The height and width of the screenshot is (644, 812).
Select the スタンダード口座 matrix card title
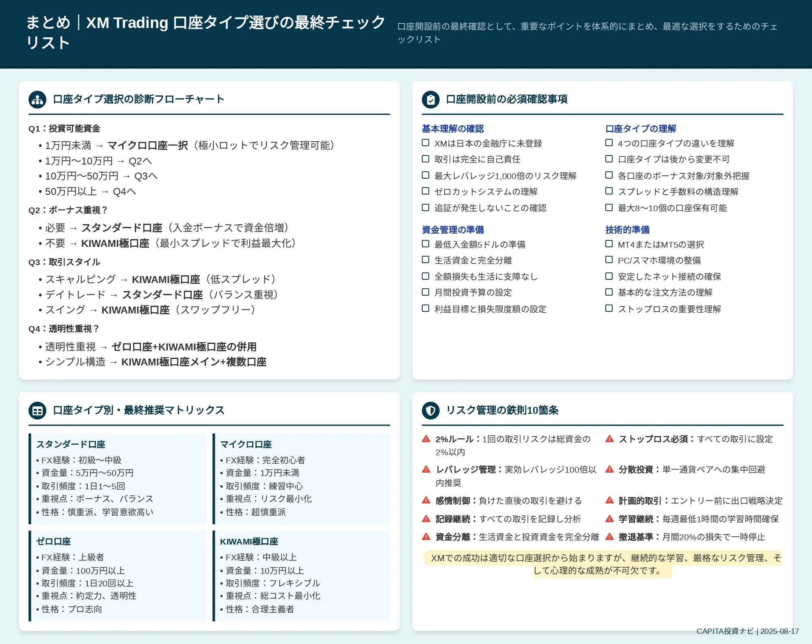[x=71, y=444]
